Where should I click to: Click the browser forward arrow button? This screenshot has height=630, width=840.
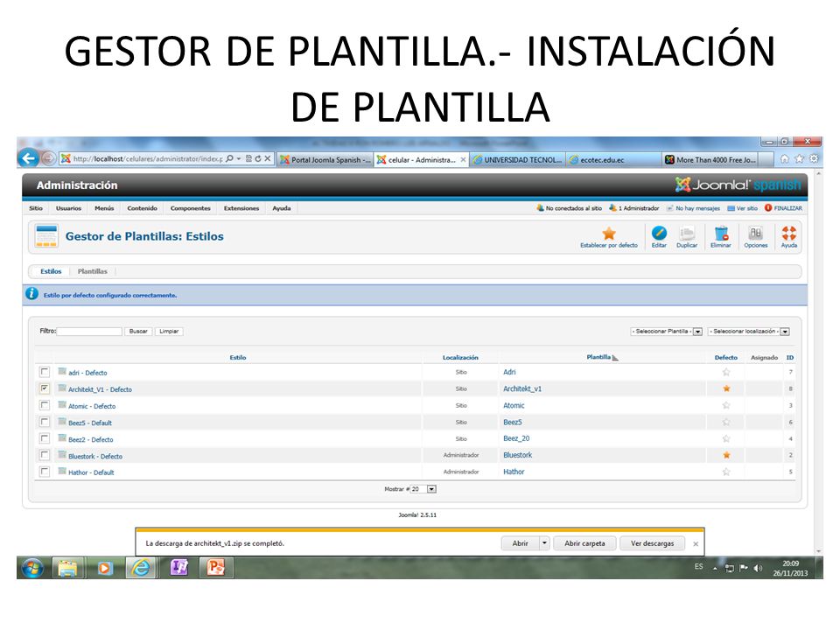[x=48, y=158]
